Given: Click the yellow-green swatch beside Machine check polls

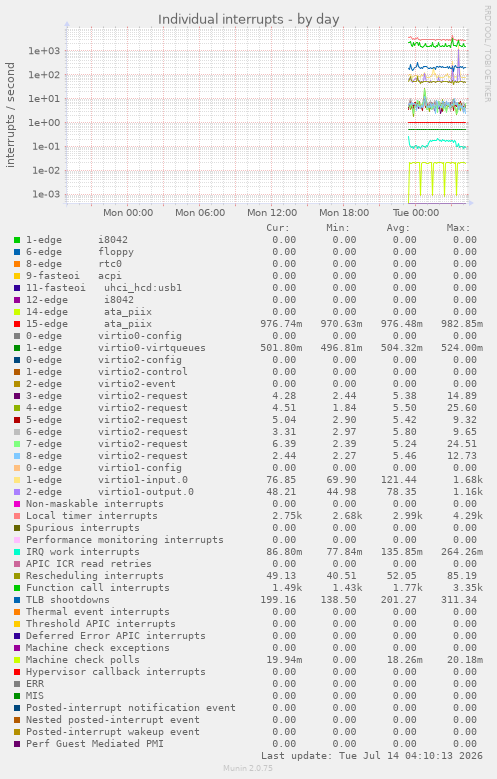Looking at the screenshot, I should 17,660.
